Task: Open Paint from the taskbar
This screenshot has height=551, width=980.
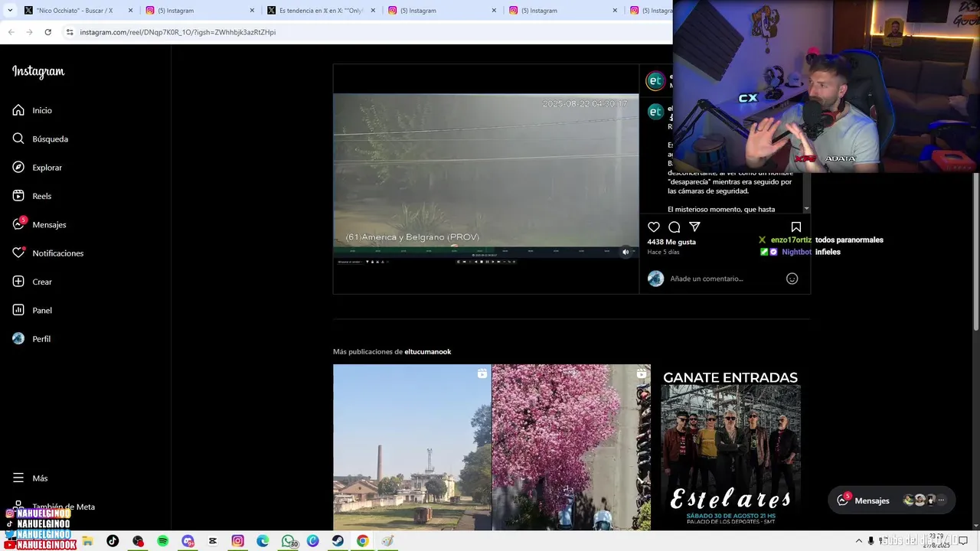Action: (387, 541)
